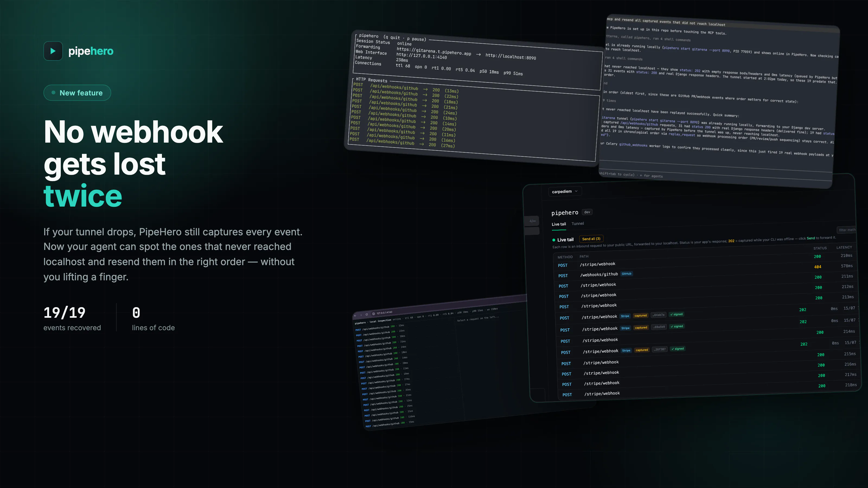Click the …64ab7a hash chip

pyautogui.click(x=659, y=315)
